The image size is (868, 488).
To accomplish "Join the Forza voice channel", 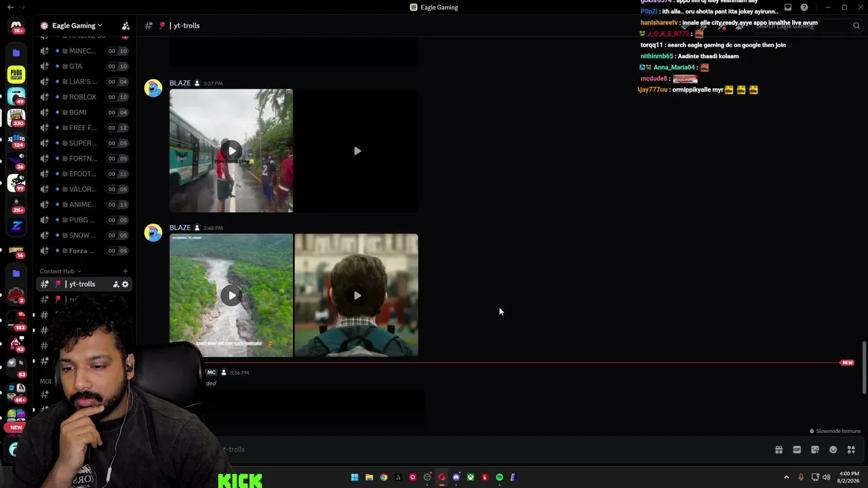I will [x=84, y=251].
